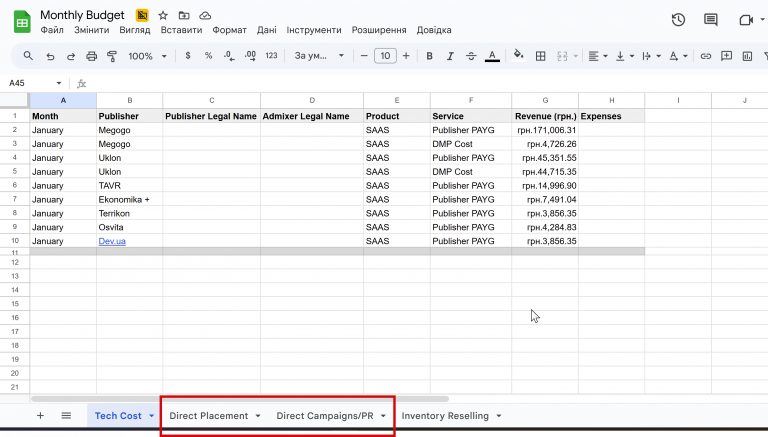Select row 5 header

pyautogui.click(x=15, y=171)
